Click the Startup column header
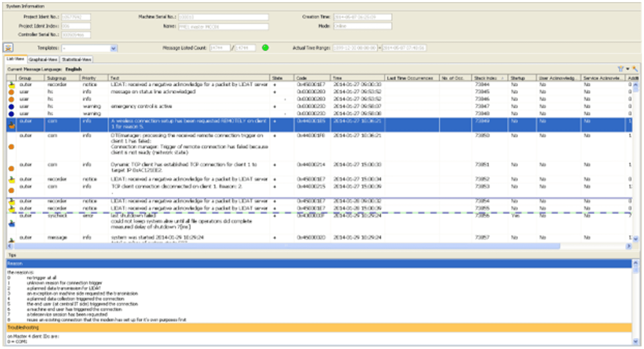644x349 pixels. point(522,78)
